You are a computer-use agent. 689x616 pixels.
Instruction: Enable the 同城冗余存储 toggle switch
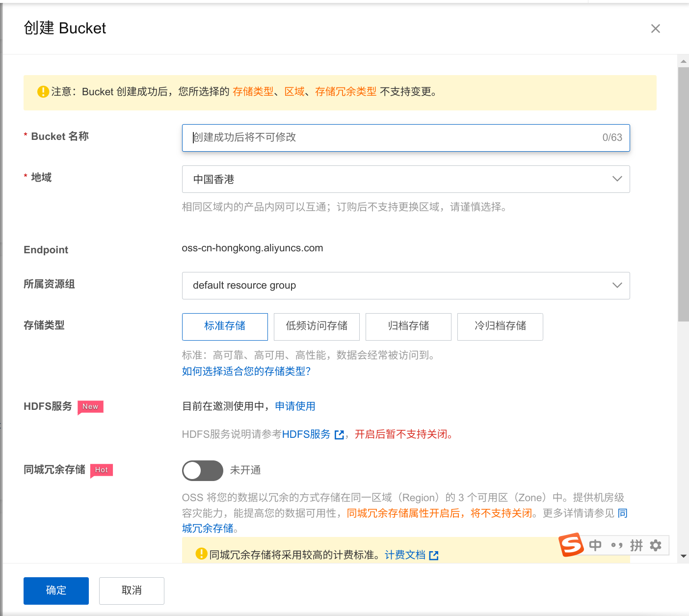coord(202,471)
